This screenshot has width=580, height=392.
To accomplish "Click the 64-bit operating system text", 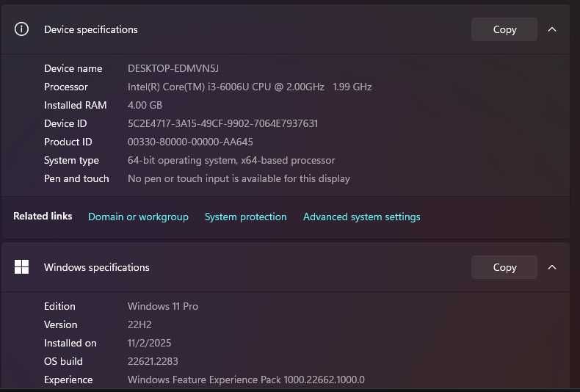I will pos(231,160).
